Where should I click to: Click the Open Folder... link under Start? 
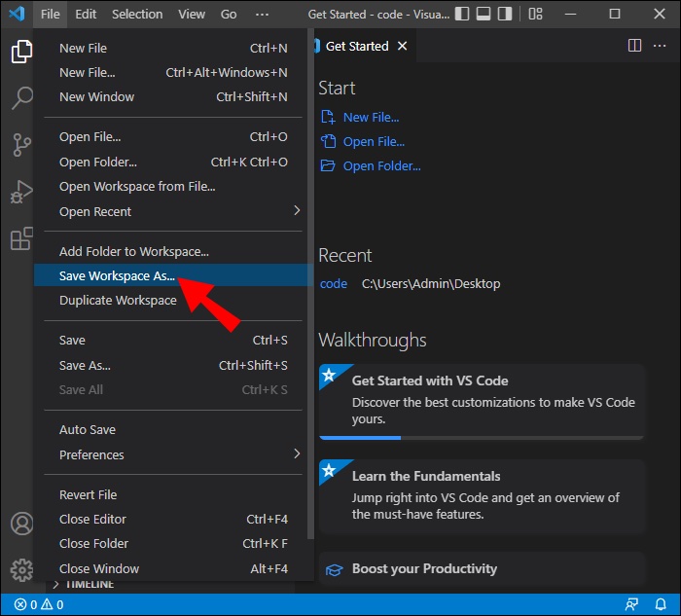(381, 165)
